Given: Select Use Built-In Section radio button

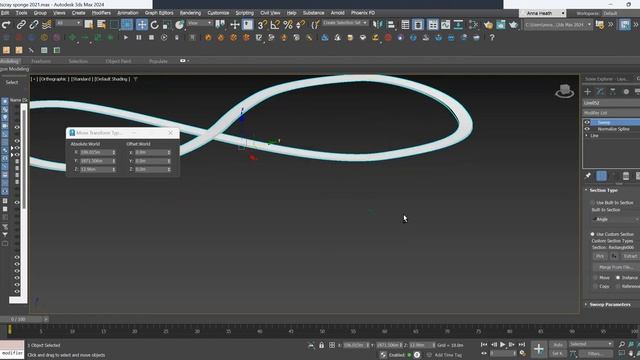Looking at the screenshot, I should (x=592, y=202).
